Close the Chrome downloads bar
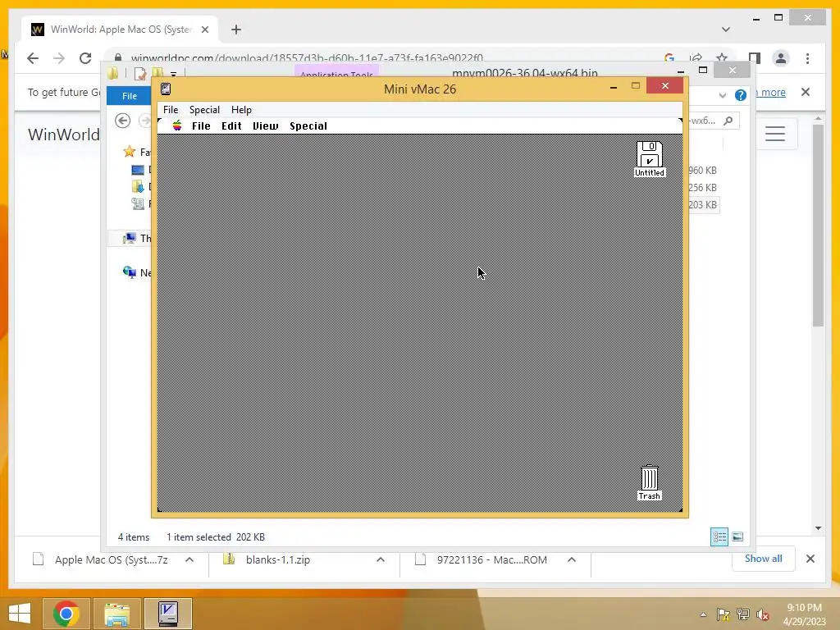840x630 pixels. (x=810, y=559)
